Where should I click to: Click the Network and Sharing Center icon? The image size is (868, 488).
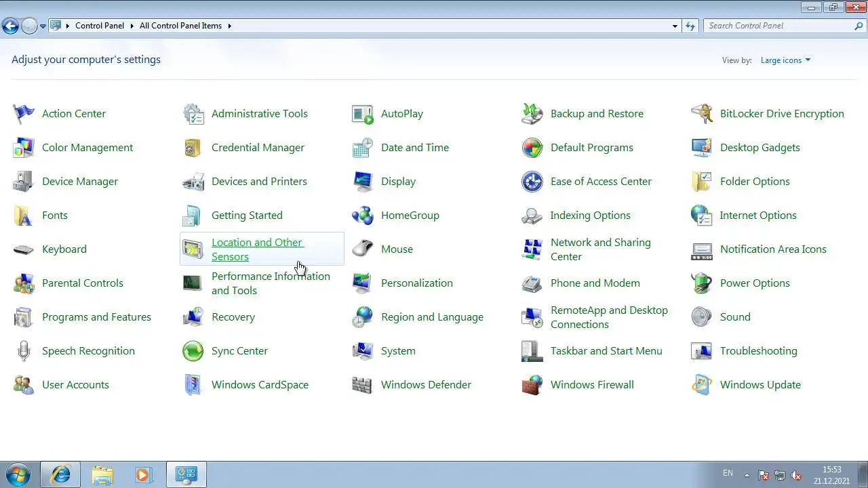[x=532, y=249]
